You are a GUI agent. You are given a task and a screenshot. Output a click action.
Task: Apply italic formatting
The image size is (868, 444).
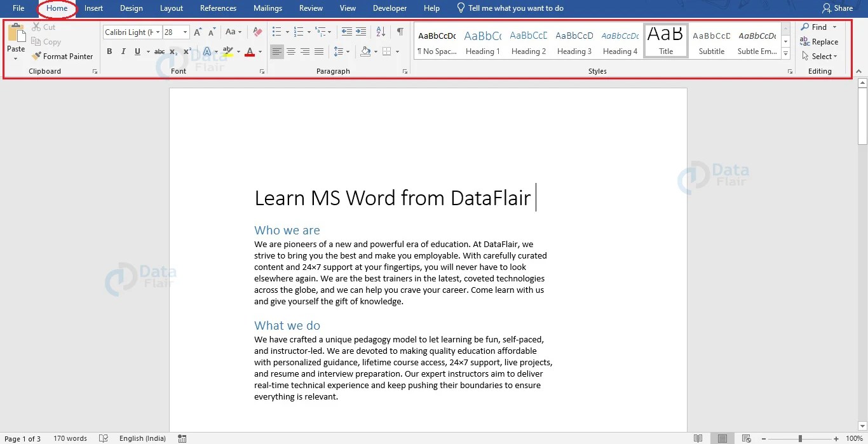click(123, 51)
